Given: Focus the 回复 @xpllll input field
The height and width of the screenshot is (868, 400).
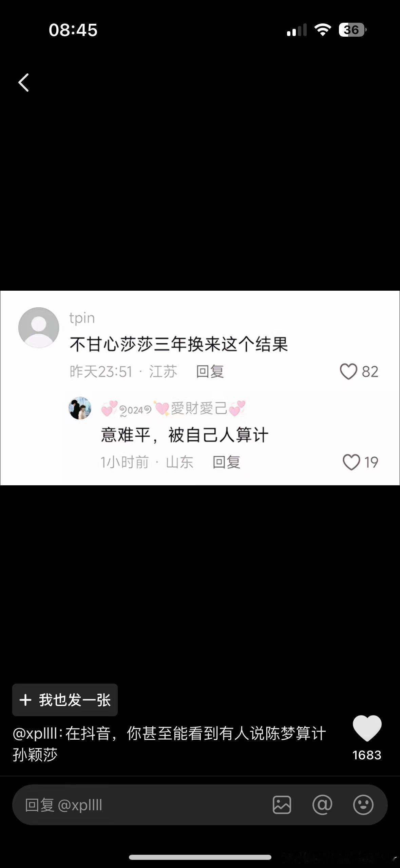Looking at the screenshot, I should tap(142, 805).
